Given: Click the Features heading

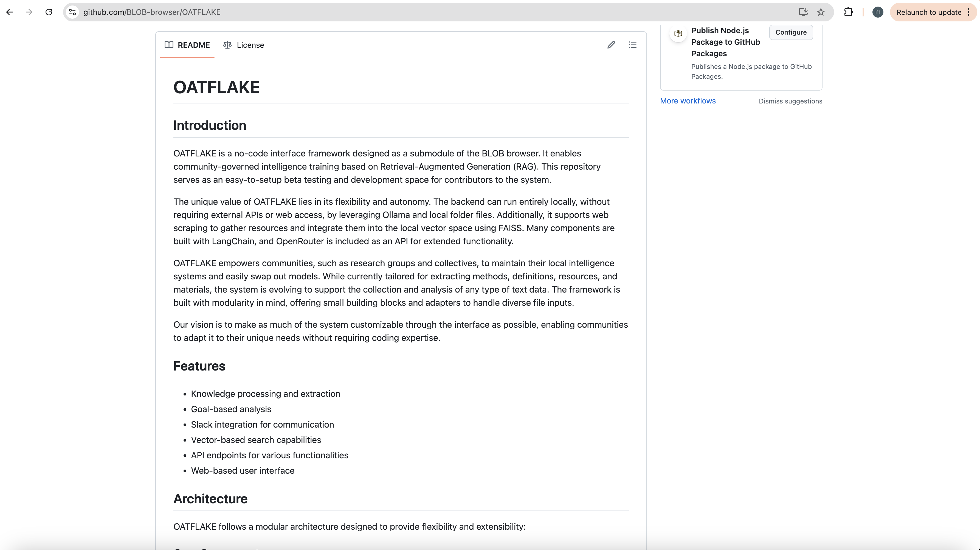Looking at the screenshot, I should [199, 366].
